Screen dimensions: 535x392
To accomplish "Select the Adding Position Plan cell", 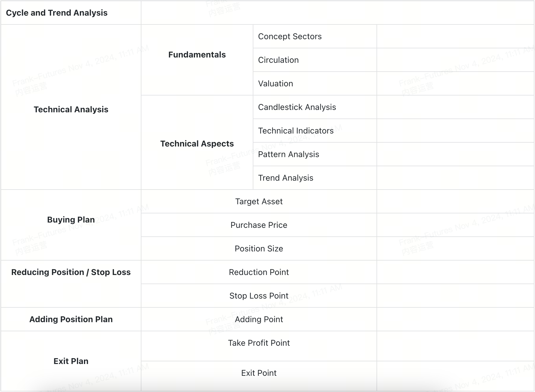I will (x=71, y=319).
